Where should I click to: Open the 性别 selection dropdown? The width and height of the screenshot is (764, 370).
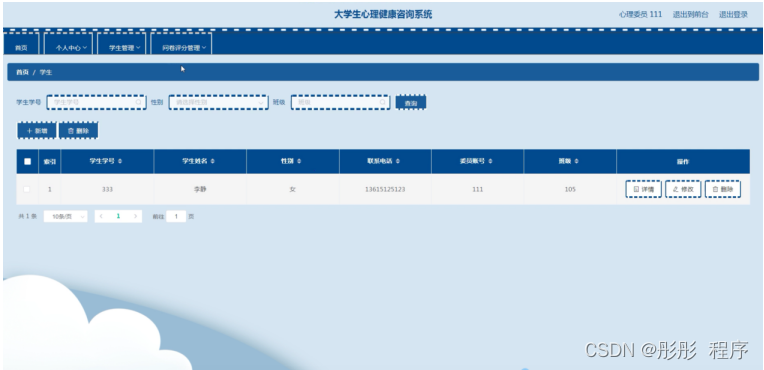(x=218, y=102)
